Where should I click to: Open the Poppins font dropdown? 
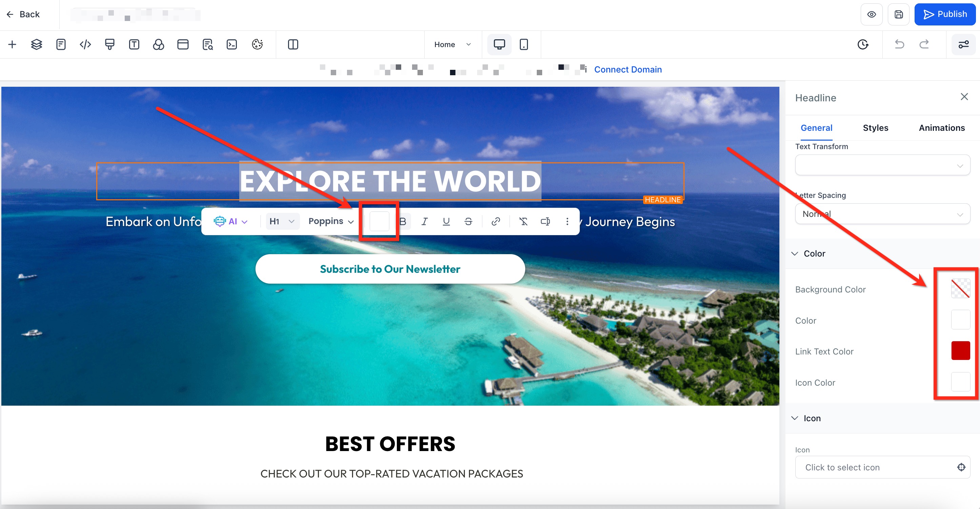331,221
